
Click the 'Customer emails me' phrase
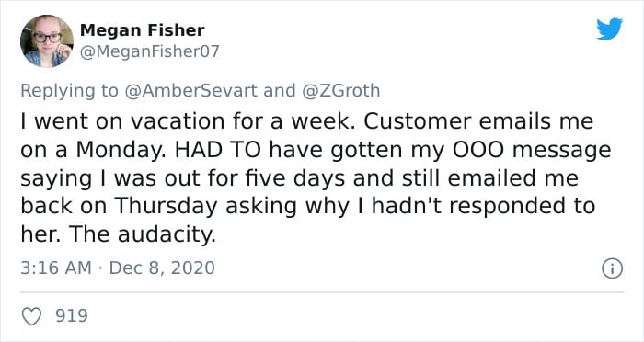point(478,121)
